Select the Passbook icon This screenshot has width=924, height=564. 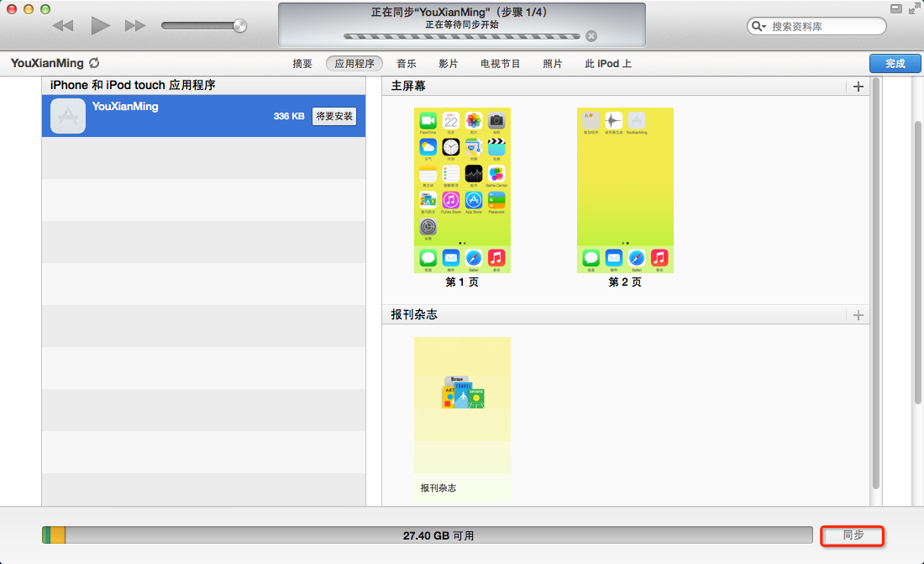click(496, 200)
